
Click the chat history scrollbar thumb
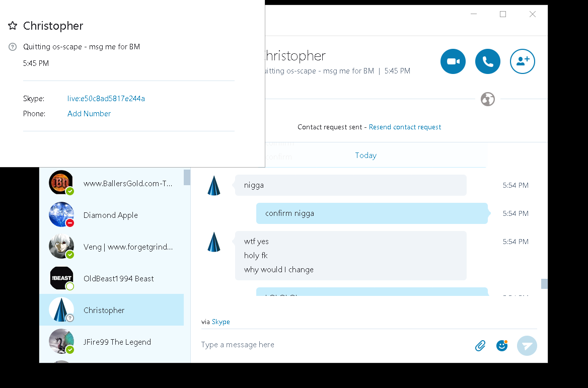(x=544, y=284)
